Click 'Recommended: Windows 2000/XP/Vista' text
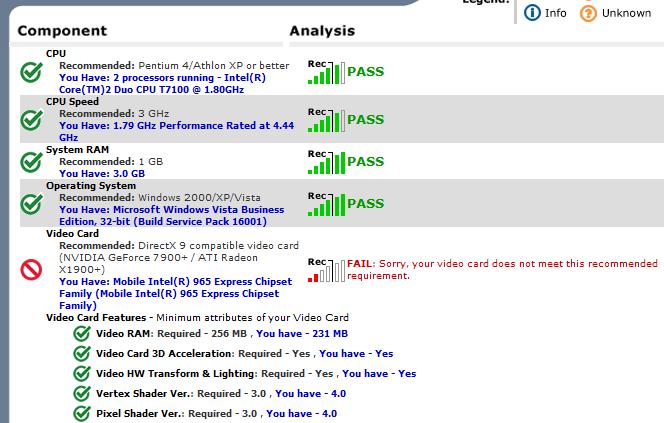 tap(160, 198)
